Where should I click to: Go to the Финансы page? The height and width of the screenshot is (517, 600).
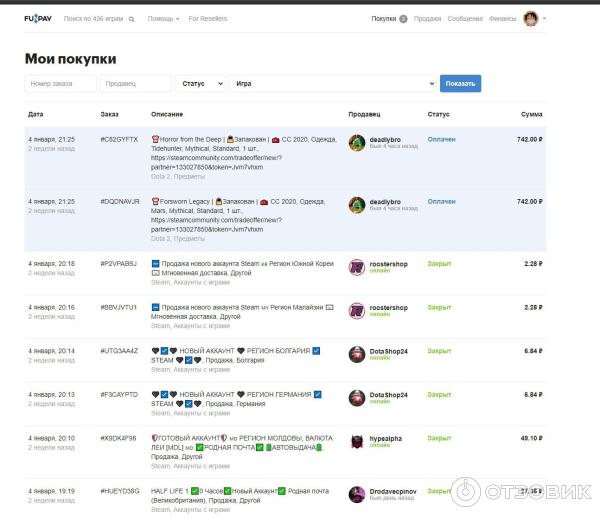coord(503,18)
